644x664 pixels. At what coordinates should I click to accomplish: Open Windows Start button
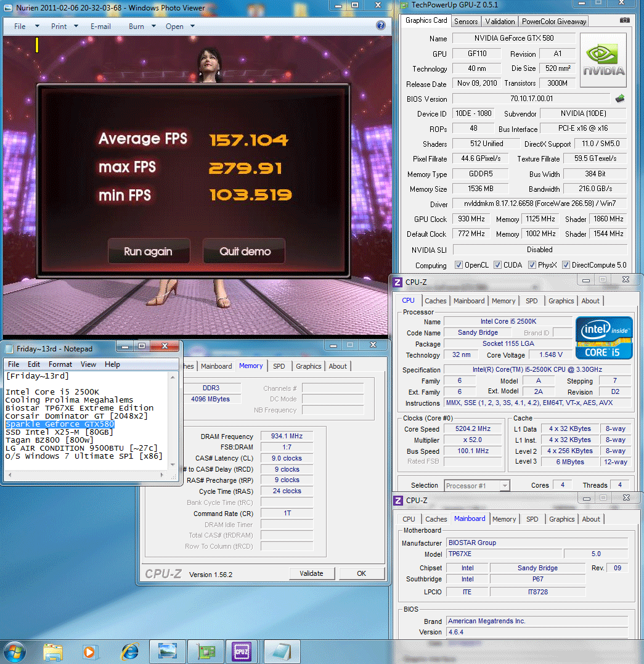click(15, 652)
